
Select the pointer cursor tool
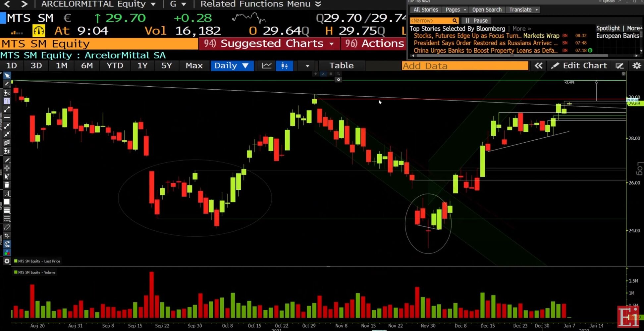click(x=7, y=76)
